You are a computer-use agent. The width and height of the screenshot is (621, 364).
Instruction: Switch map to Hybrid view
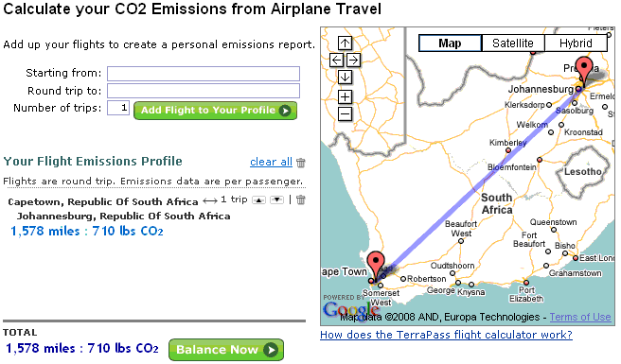point(576,43)
